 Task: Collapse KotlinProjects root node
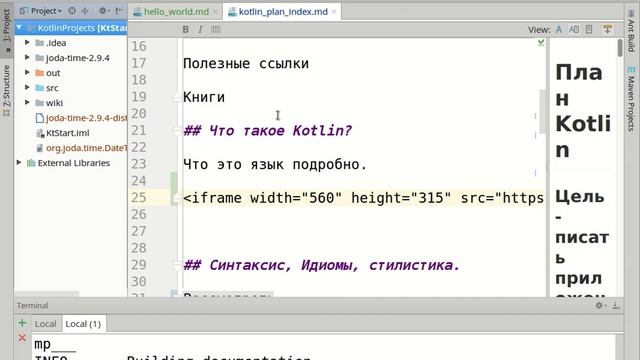(19, 28)
